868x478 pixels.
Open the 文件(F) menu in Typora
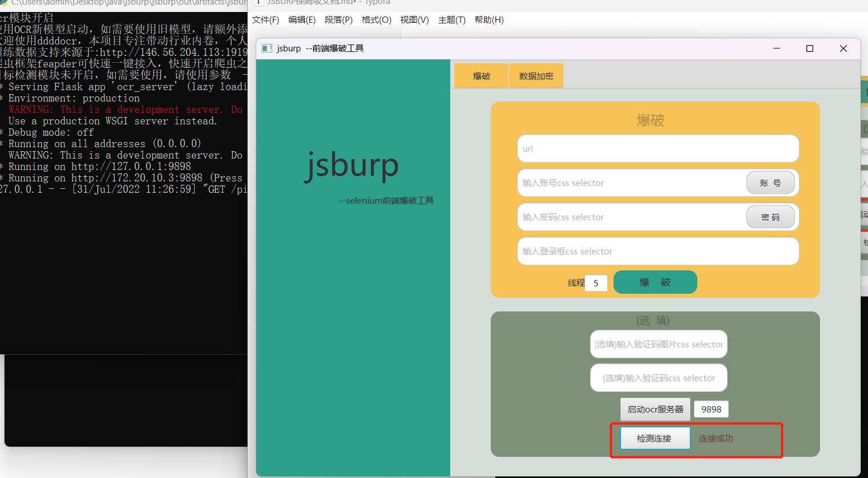tap(265, 20)
